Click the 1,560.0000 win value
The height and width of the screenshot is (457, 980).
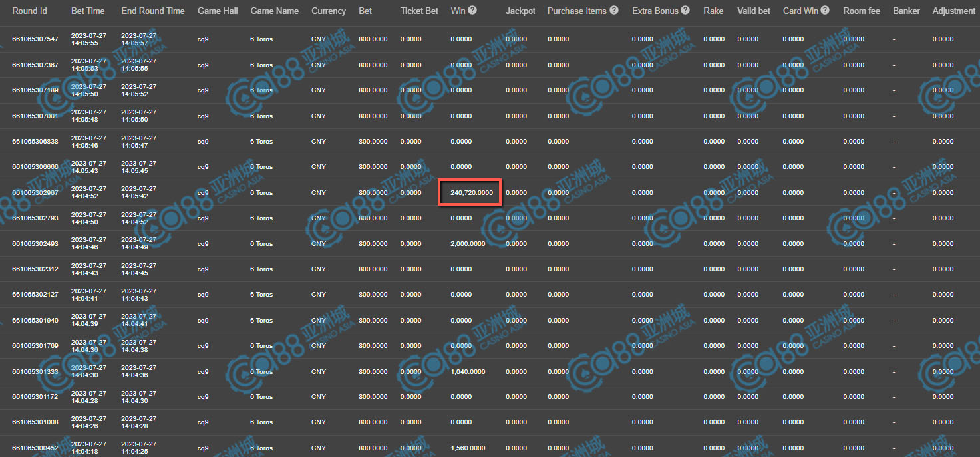point(468,448)
